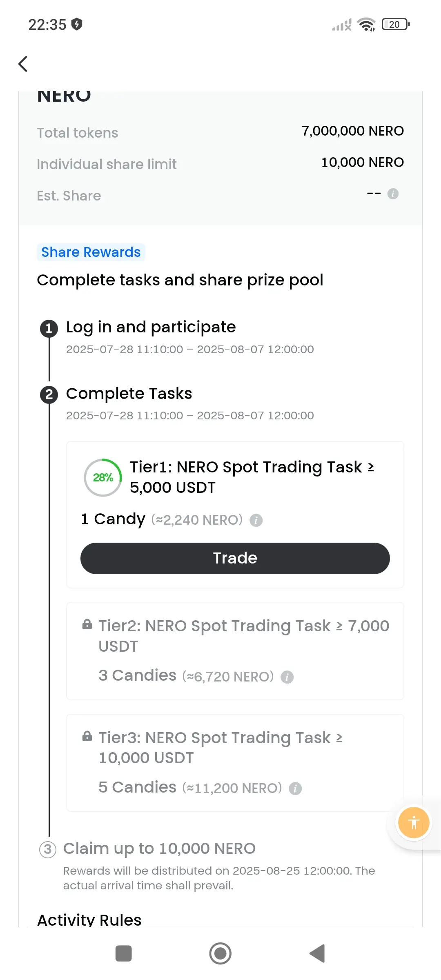The width and height of the screenshot is (441, 980).
Task: Tap Tier3 NERO Spot Trading Task card
Action: (235, 763)
